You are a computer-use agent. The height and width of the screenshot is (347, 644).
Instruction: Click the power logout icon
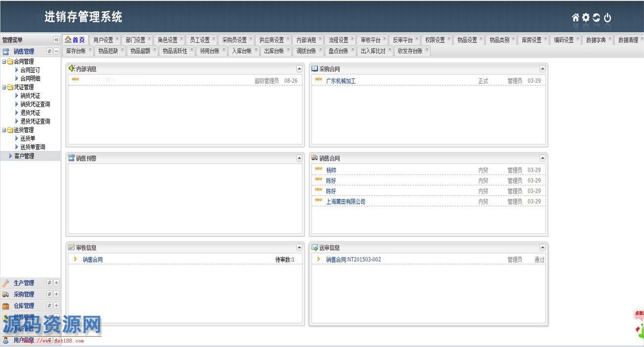coord(607,18)
